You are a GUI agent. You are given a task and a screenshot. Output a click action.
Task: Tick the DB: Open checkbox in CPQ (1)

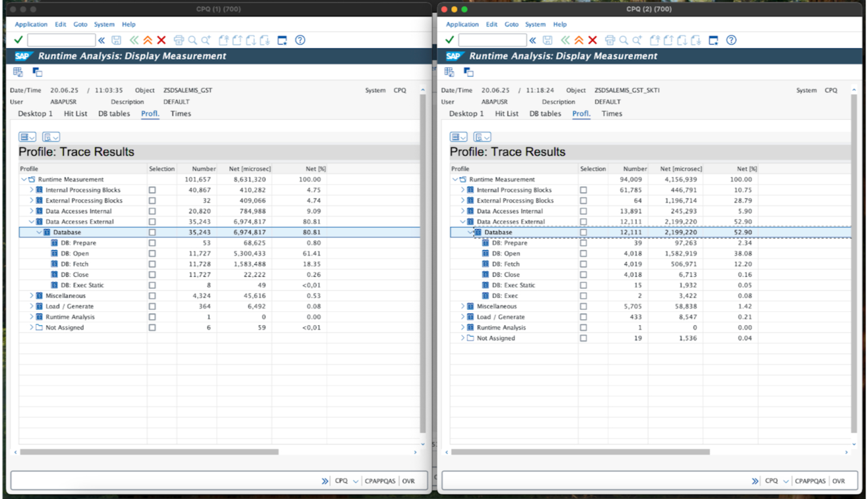point(152,254)
